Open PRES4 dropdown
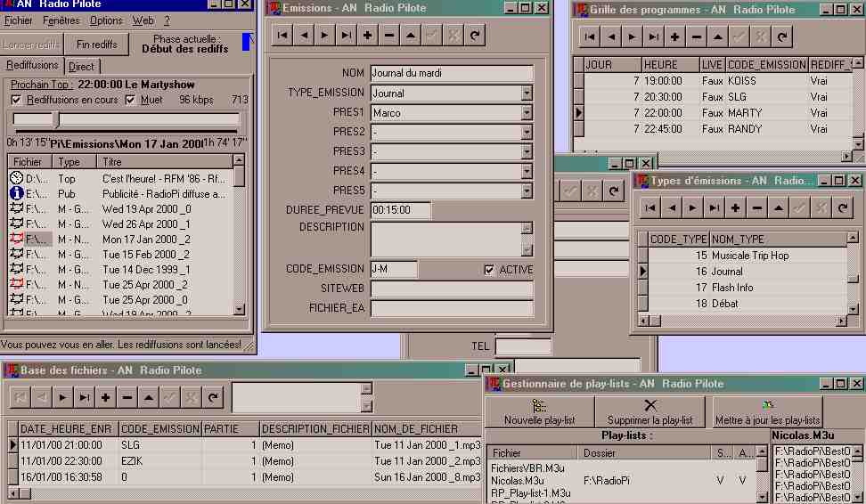The height and width of the screenshot is (504, 866). tap(527, 171)
